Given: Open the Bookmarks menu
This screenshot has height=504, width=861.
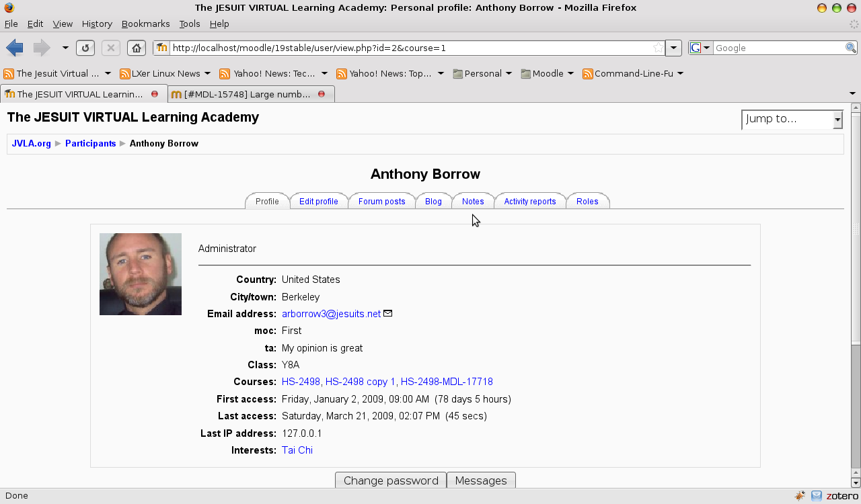Looking at the screenshot, I should 145,24.
